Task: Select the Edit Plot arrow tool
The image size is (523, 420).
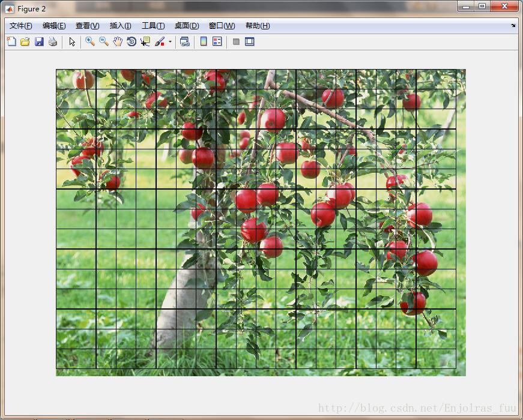Action: click(x=71, y=41)
